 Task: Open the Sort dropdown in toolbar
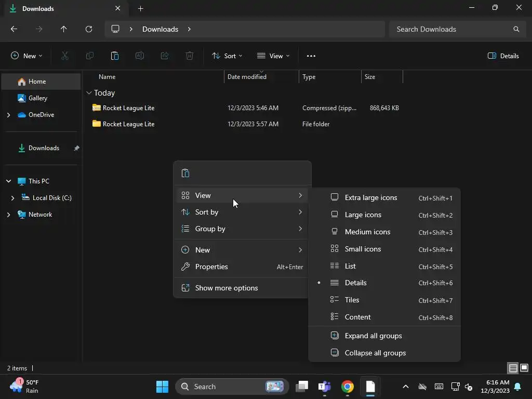click(227, 56)
